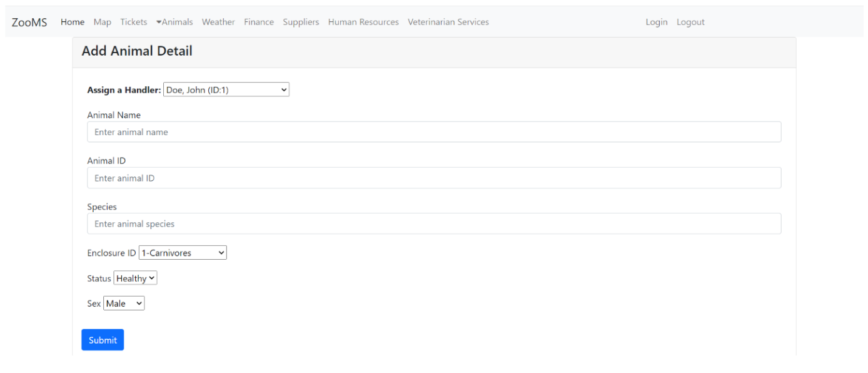Open the Suppliers page
The height and width of the screenshot is (373, 868).
point(301,22)
